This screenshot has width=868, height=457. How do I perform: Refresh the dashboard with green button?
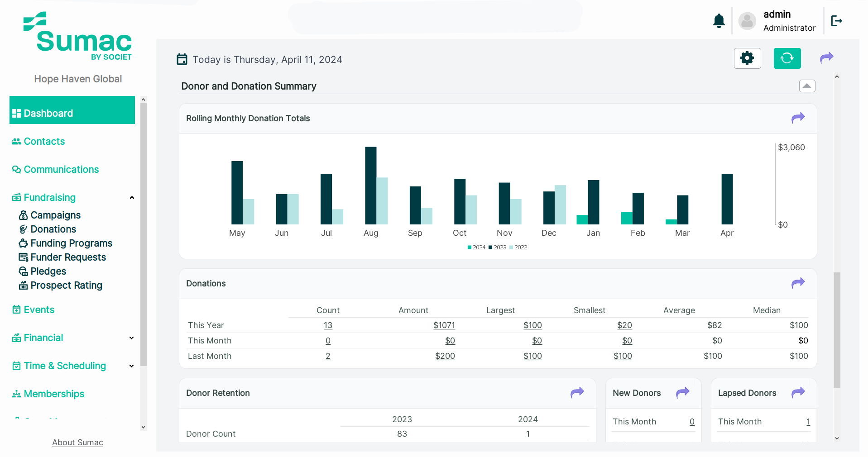pos(787,58)
